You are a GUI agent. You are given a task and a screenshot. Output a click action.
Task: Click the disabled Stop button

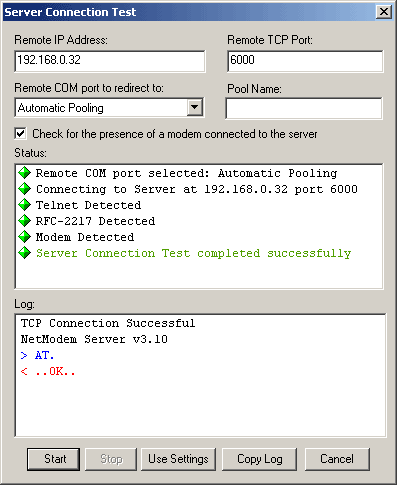coord(111,459)
